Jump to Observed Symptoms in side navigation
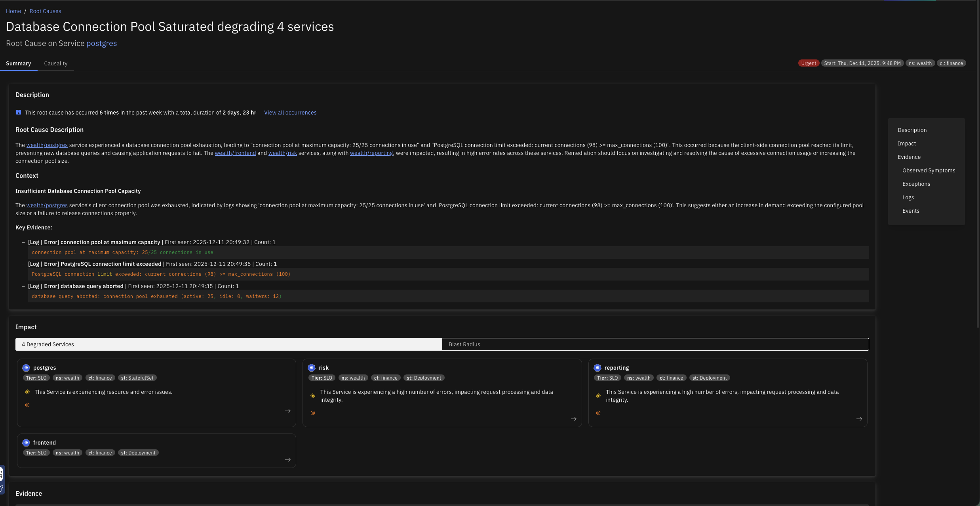This screenshot has width=980, height=506. [x=929, y=170]
